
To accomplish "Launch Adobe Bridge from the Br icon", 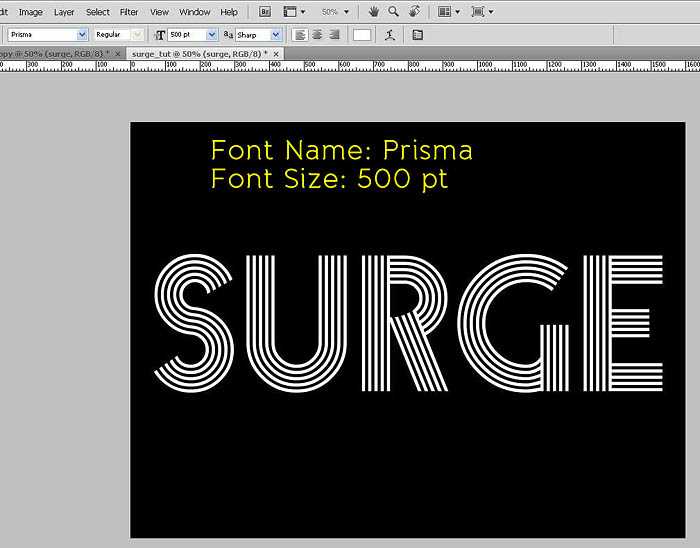I will [x=265, y=12].
